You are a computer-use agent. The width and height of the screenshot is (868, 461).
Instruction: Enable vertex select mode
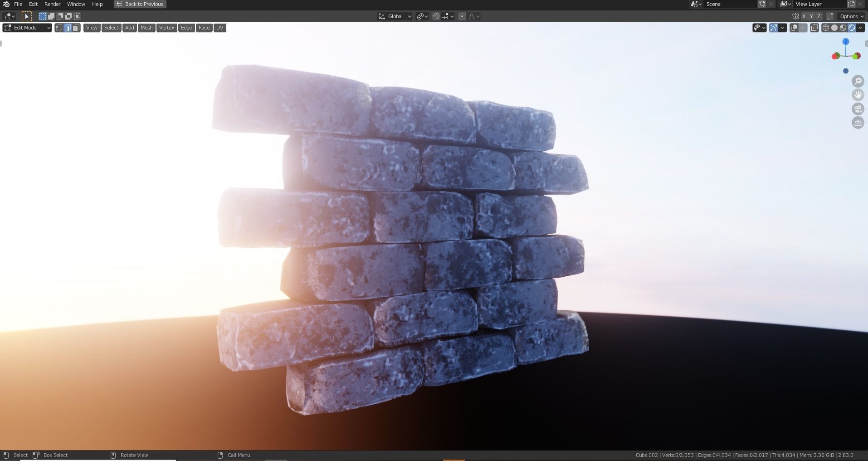[59, 28]
